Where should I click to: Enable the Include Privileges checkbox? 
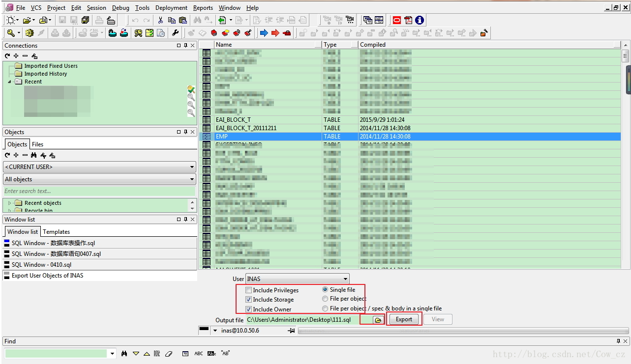click(x=249, y=290)
